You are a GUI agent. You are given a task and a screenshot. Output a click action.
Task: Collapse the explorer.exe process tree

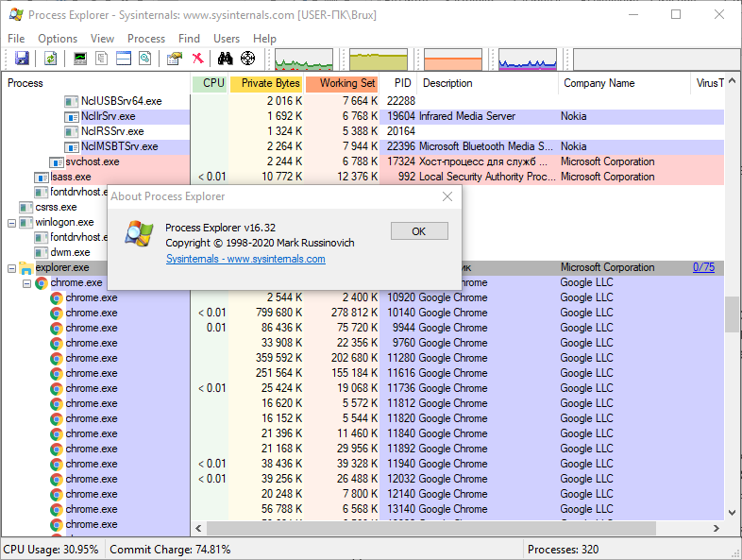coord(12,267)
